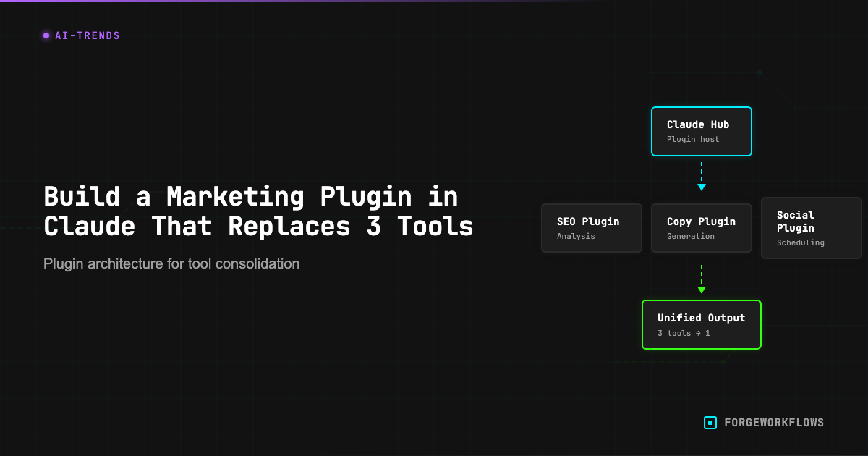Select the AI-TRENDS purple dot icon
This screenshot has height=456, width=868.
pyautogui.click(x=46, y=35)
